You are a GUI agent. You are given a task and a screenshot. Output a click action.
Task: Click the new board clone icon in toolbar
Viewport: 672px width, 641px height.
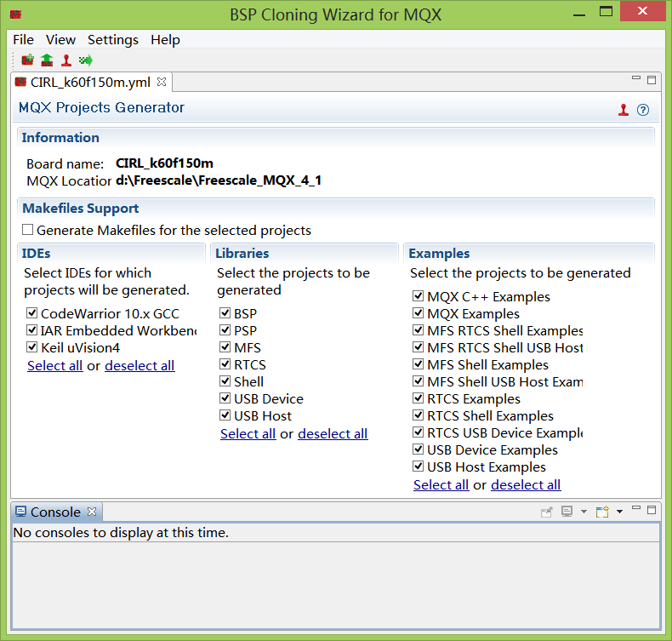[27, 60]
